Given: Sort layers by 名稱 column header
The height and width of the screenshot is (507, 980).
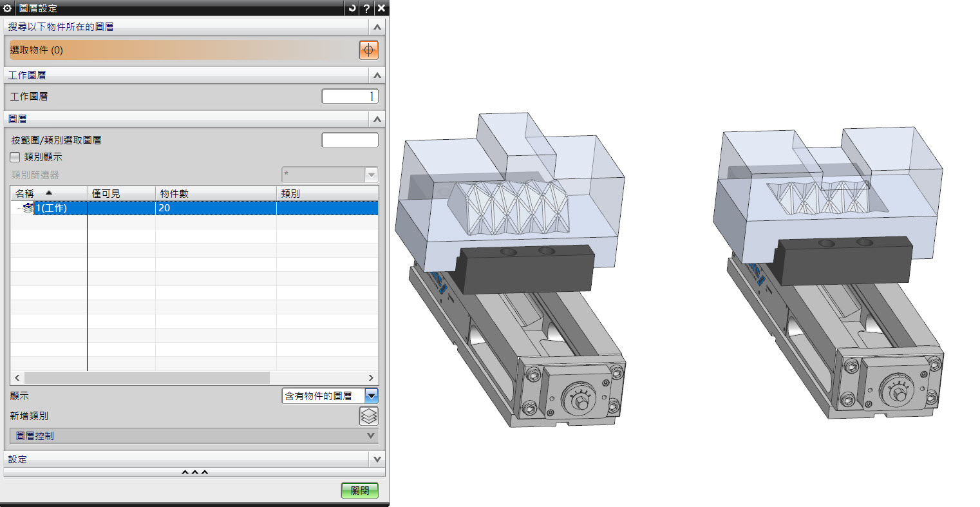Looking at the screenshot, I should click(48, 193).
